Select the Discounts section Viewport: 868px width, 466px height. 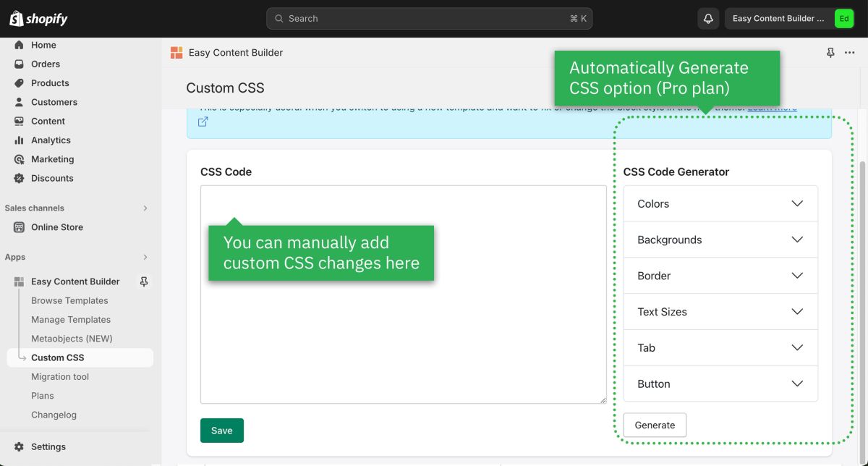[52, 178]
